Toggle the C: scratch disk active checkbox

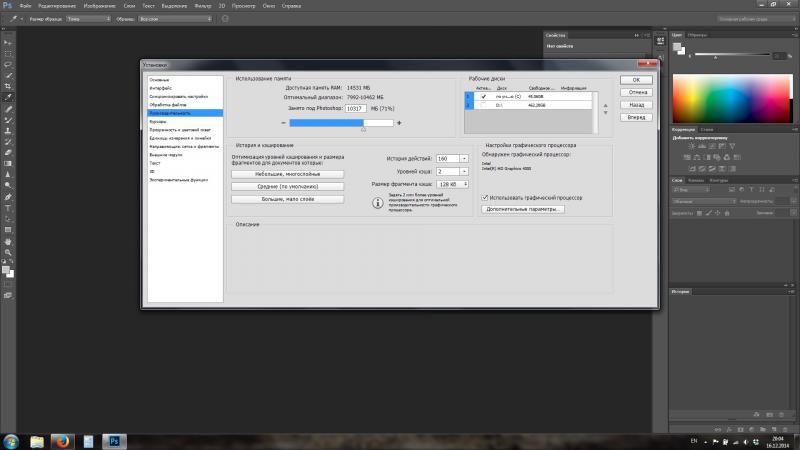tap(483, 96)
